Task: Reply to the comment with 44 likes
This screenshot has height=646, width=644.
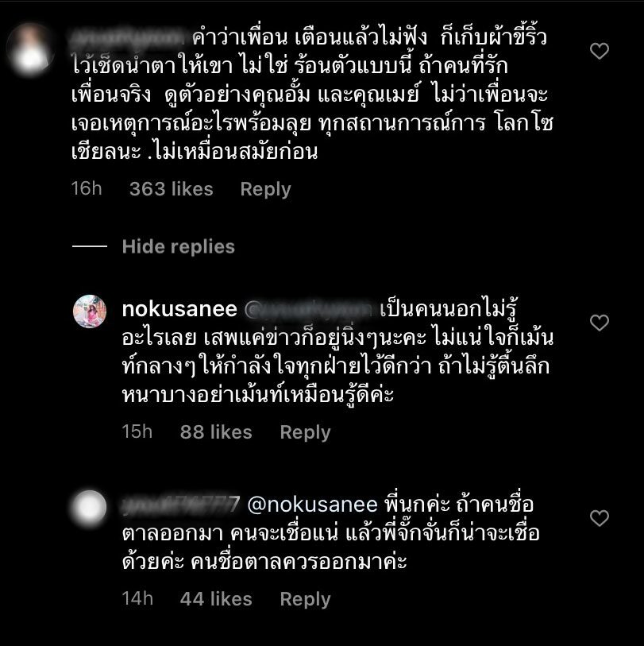Action: tap(305, 599)
